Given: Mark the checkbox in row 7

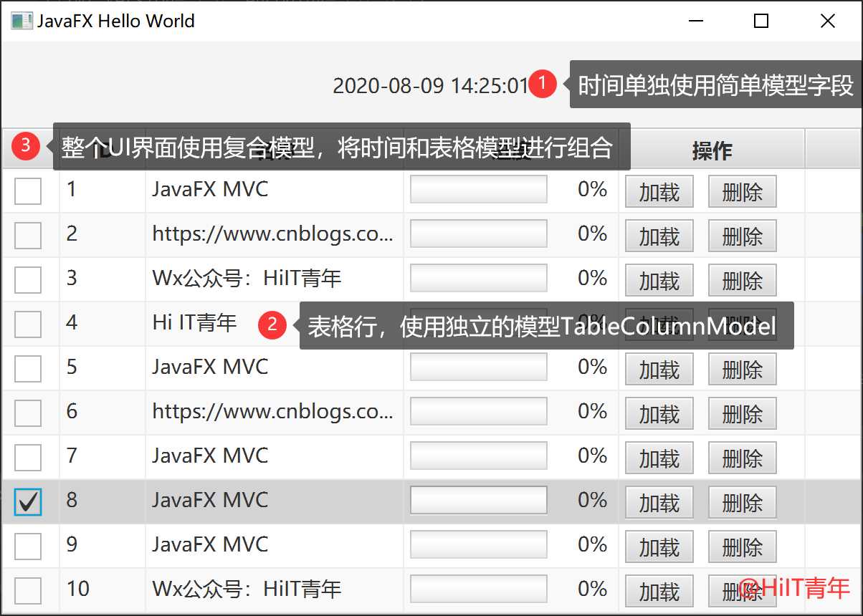Looking at the screenshot, I should click(x=28, y=458).
